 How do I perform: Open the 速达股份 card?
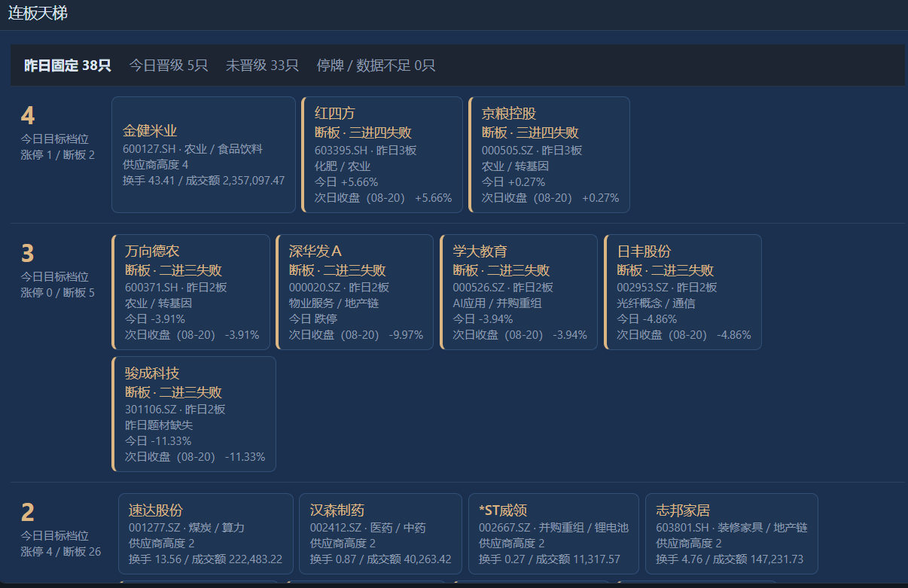(x=206, y=534)
